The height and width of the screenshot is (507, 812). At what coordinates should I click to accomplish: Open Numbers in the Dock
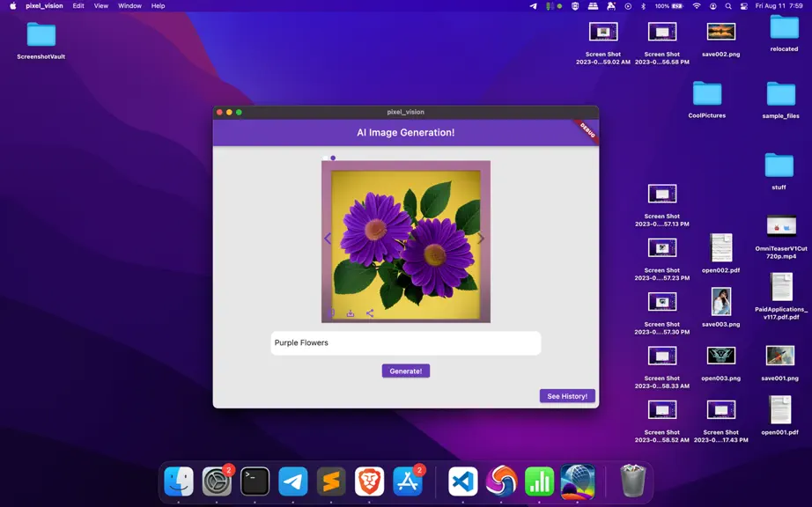pyautogui.click(x=539, y=481)
